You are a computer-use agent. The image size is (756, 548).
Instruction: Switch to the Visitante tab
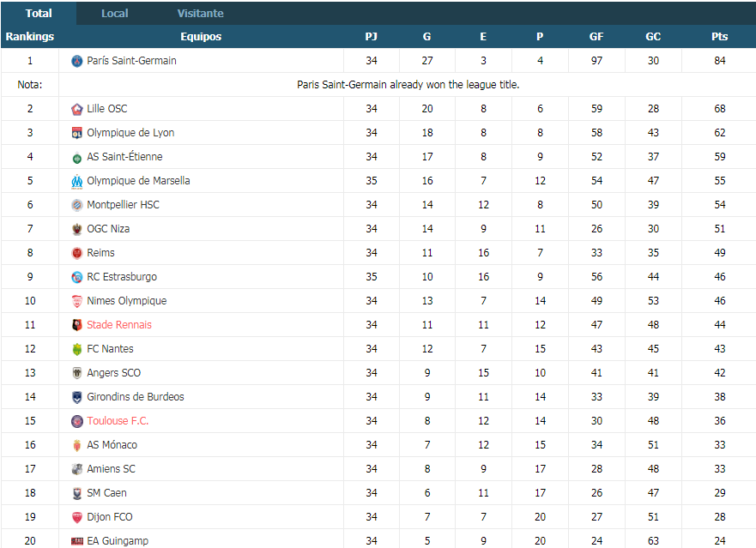tap(200, 13)
